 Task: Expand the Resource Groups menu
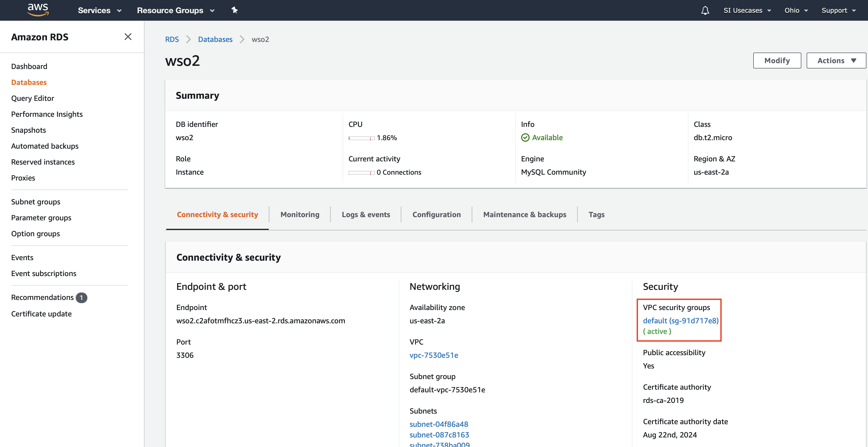click(176, 10)
